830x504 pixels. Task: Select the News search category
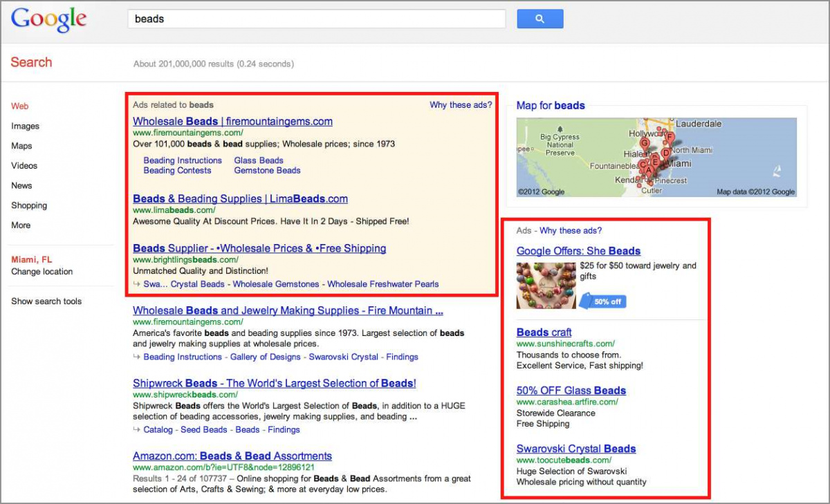tap(21, 185)
